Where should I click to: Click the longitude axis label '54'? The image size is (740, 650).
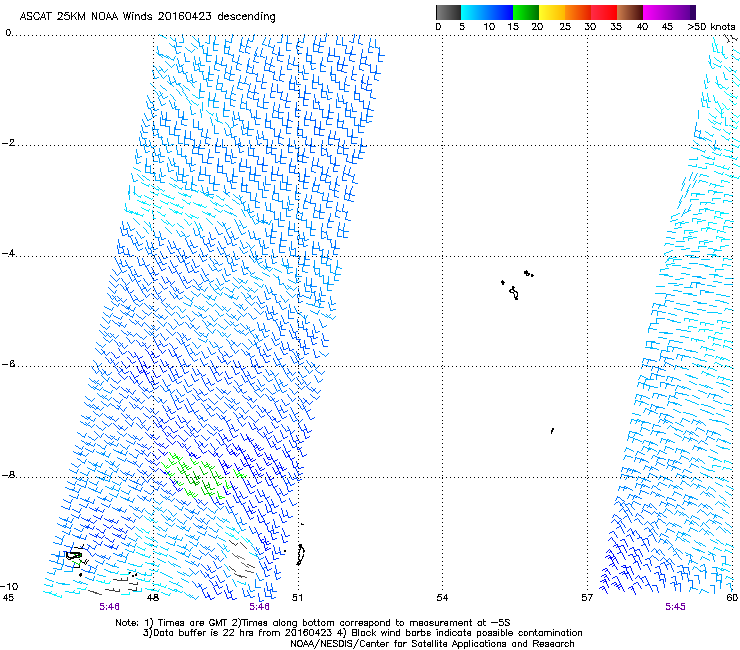pos(442,598)
